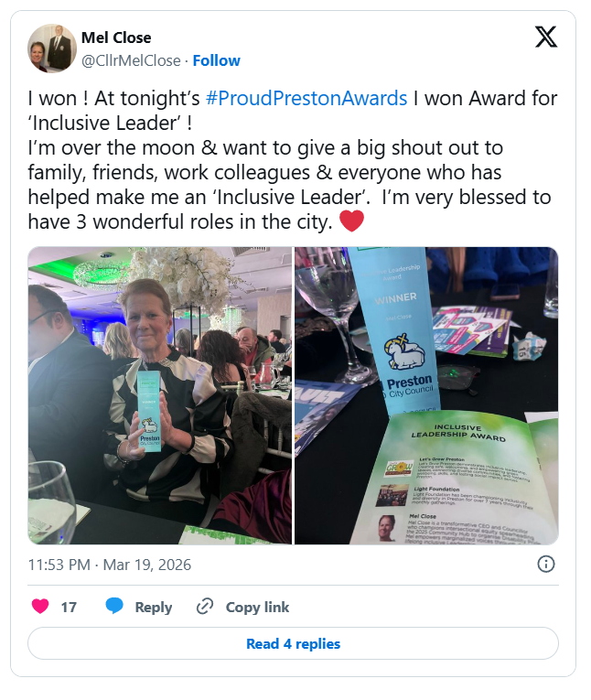Open the @CllrMelClose handle
591x700 pixels.
click(x=131, y=60)
